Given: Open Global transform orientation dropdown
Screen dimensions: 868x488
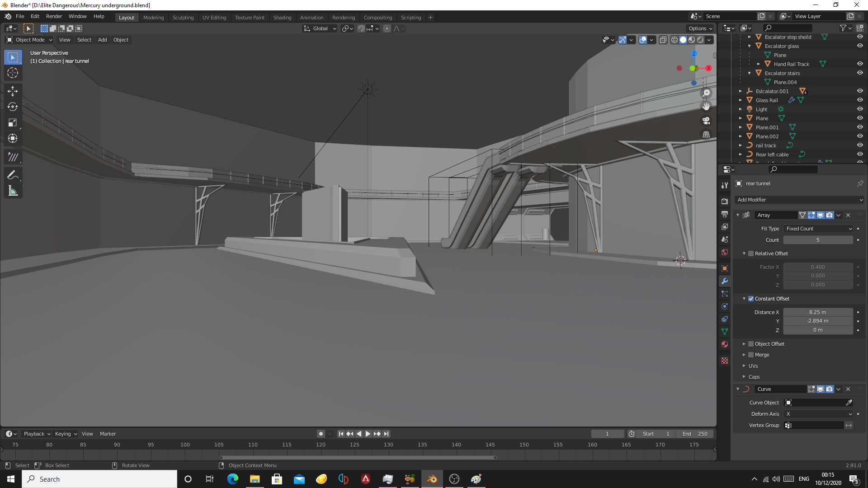Looking at the screenshot, I should [x=320, y=28].
